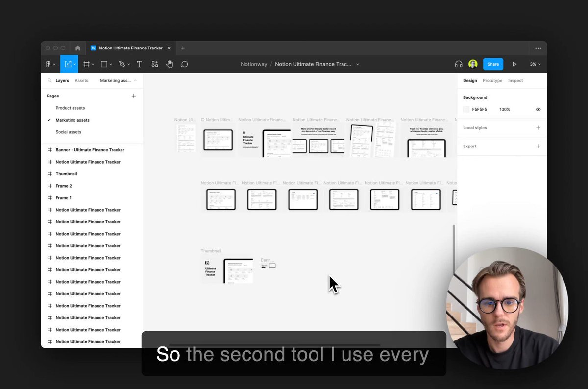Click the Local styles heading
The width and height of the screenshot is (588, 389).
pyautogui.click(x=475, y=128)
